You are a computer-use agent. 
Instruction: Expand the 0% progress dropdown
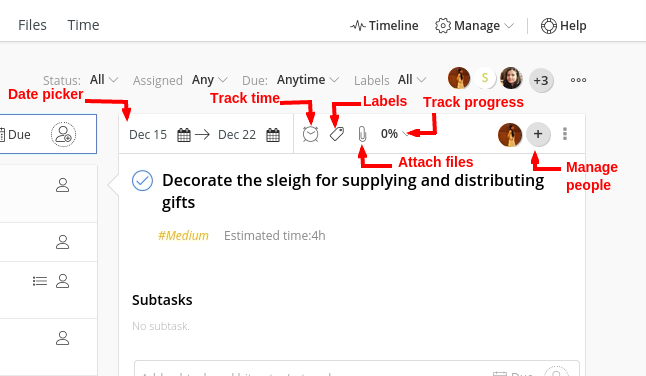[x=394, y=134]
